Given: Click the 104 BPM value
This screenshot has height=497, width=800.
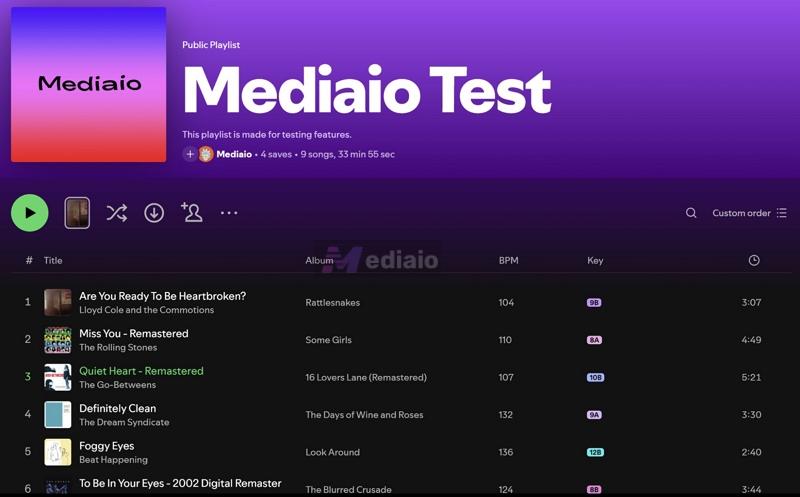Looking at the screenshot, I should [x=506, y=303].
